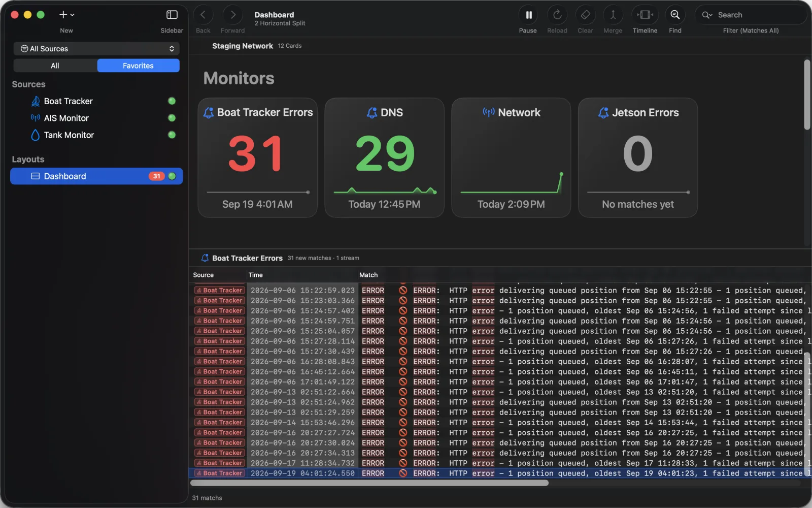Click the Staging Network heading

click(x=243, y=46)
